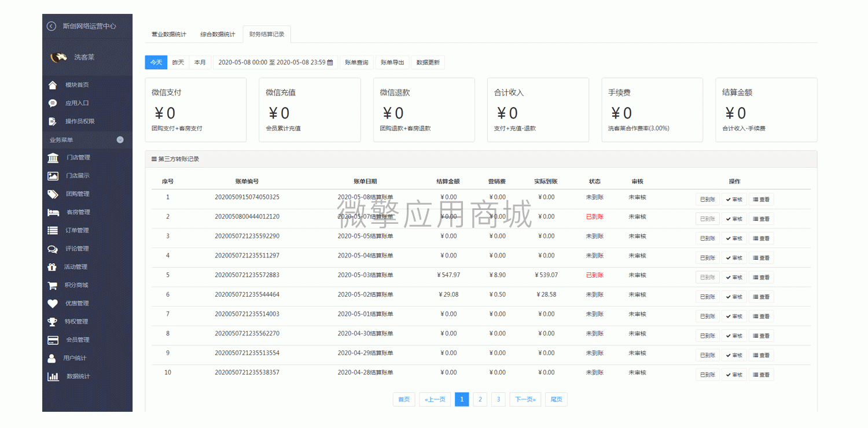
Task: Switch to the 营业数据统计 tab
Action: click(169, 35)
